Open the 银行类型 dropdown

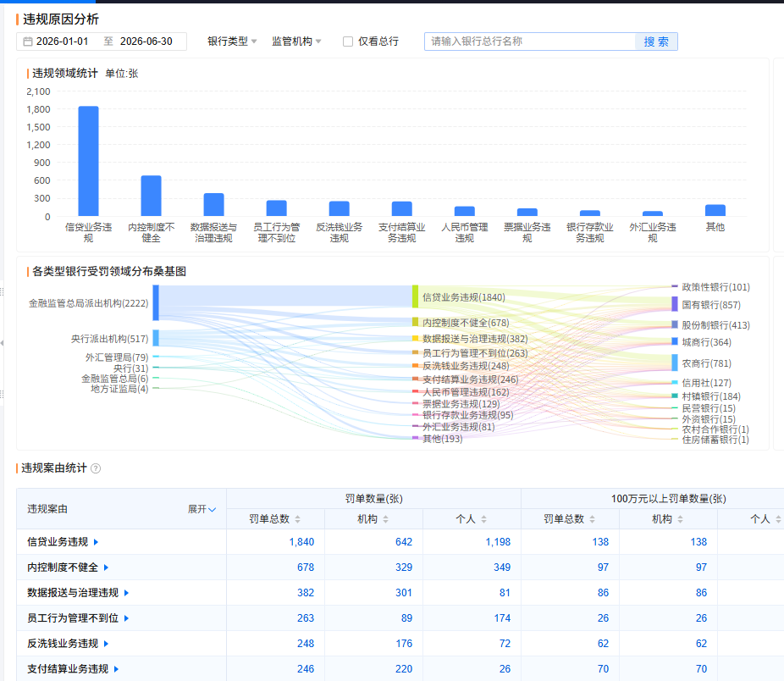tap(232, 42)
